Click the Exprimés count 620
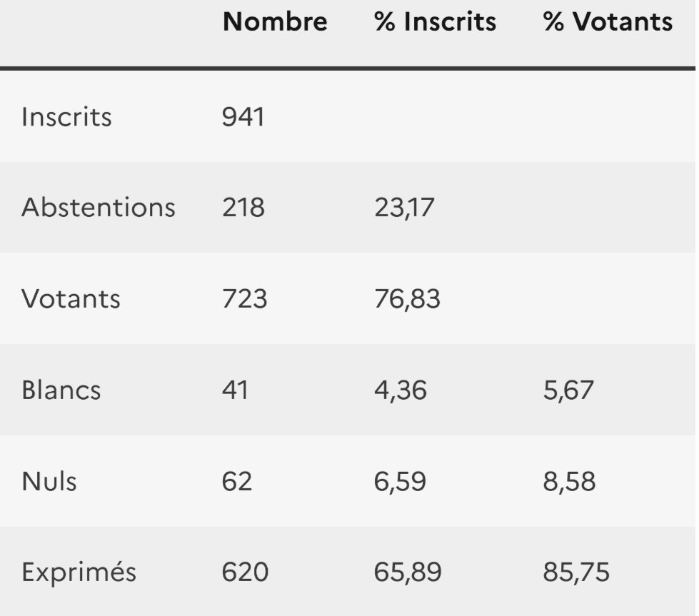Screen dimensions: 699x616 (245, 572)
